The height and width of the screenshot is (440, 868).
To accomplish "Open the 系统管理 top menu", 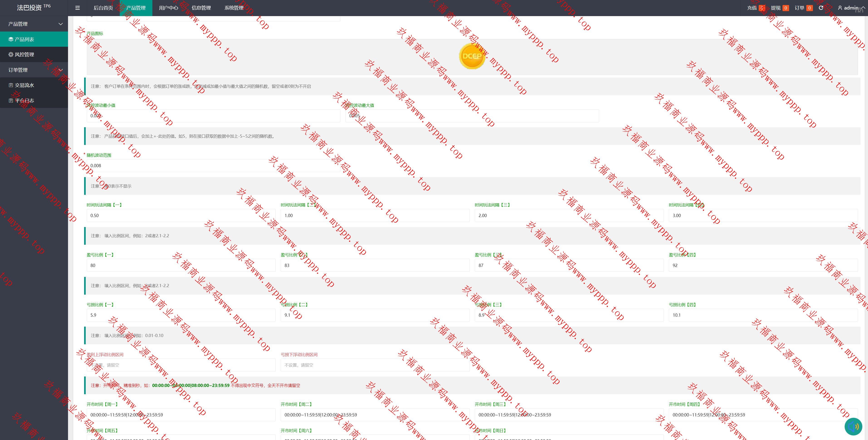I will coord(234,8).
